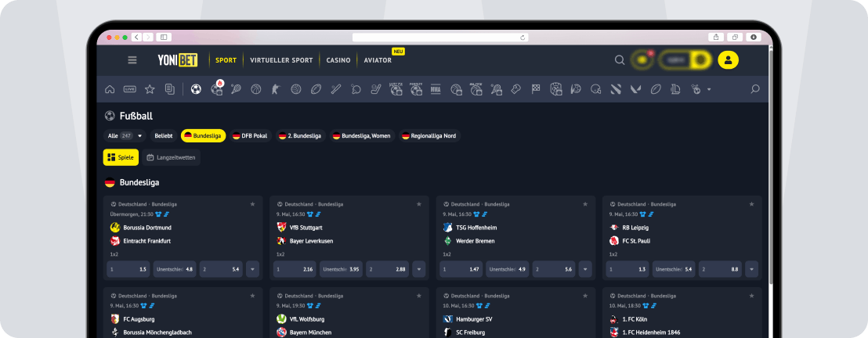Click the browser back arrow
Image resolution: width=868 pixels, height=338 pixels.
(x=136, y=37)
